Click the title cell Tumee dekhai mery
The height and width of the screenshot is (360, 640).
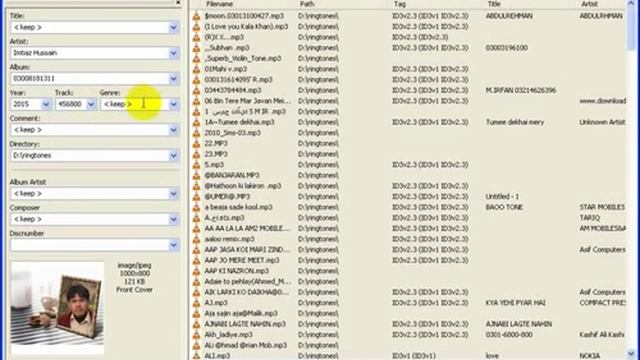(515, 122)
